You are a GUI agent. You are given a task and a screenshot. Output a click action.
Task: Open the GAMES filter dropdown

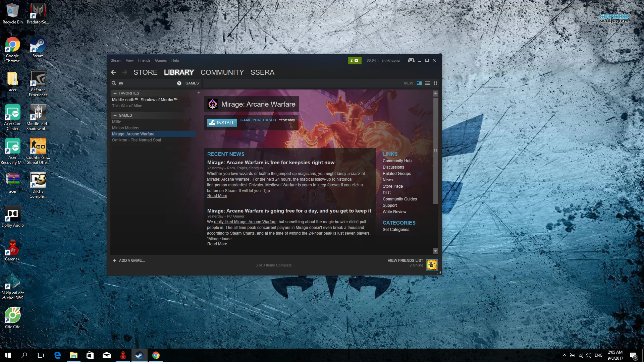(x=192, y=83)
